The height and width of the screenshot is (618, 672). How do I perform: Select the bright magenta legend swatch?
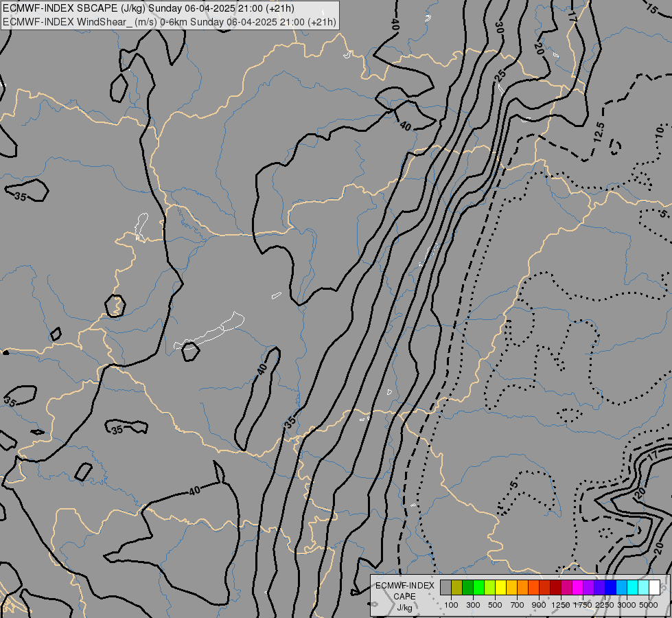pos(578,587)
